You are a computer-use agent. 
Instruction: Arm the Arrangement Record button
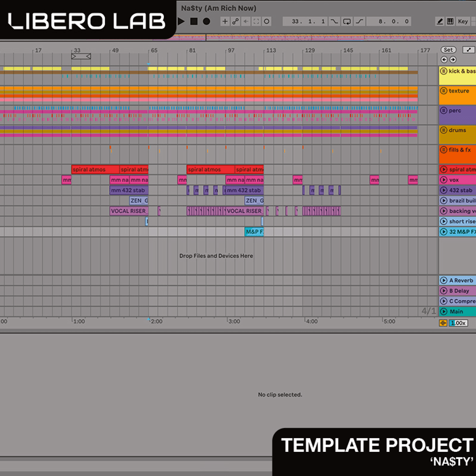[206, 21]
